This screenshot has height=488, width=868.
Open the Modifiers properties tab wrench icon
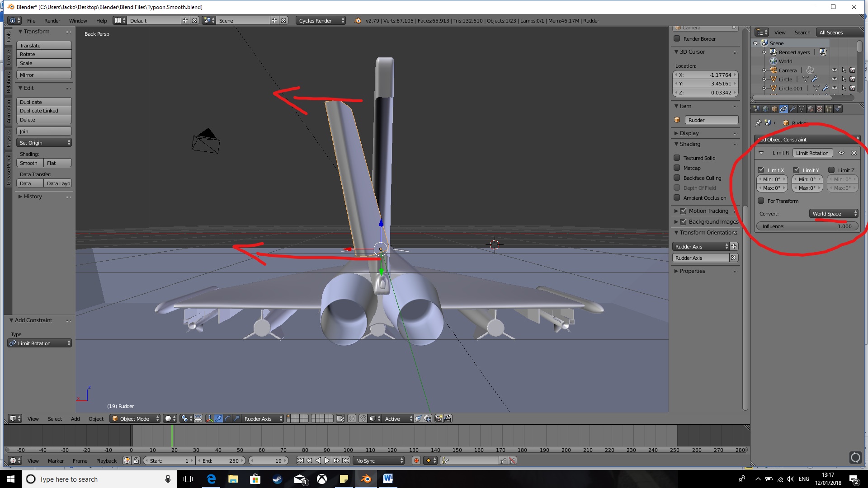pyautogui.click(x=793, y=109)
